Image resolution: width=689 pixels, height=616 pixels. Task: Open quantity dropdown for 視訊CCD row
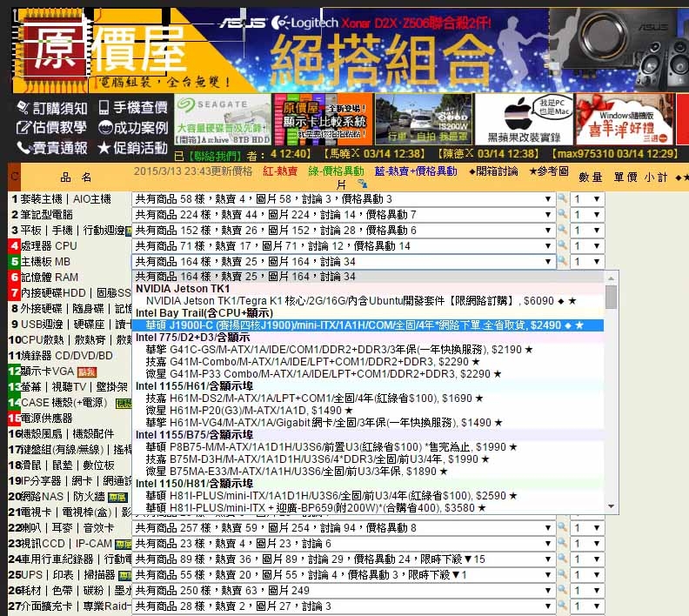click(x=587, y=544)
